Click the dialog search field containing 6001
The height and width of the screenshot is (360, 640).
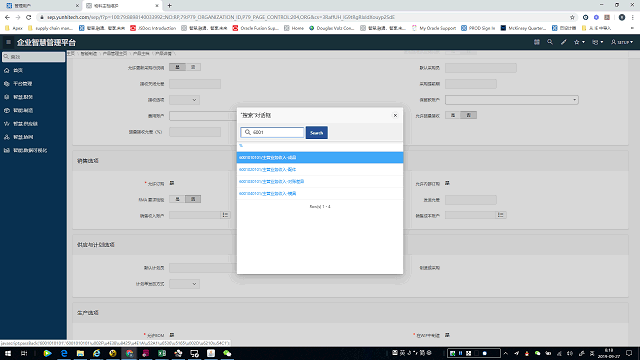click(272, 132)
